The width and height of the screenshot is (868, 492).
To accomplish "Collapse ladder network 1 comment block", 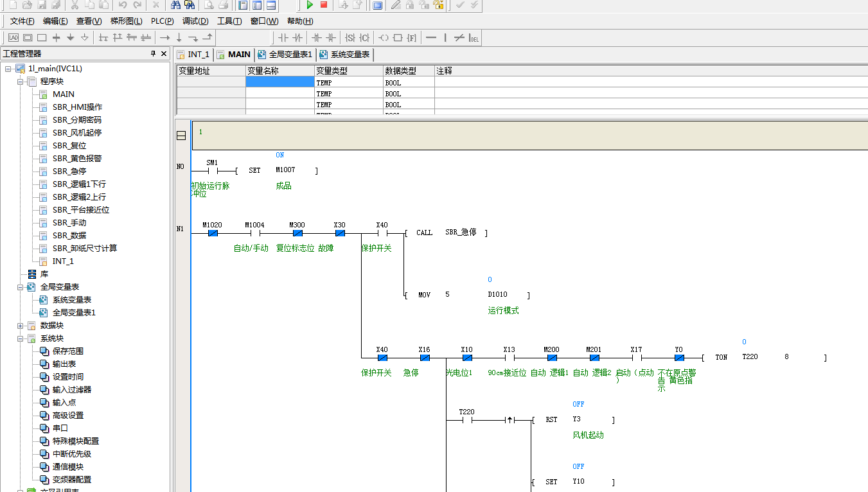I will 181,136.
